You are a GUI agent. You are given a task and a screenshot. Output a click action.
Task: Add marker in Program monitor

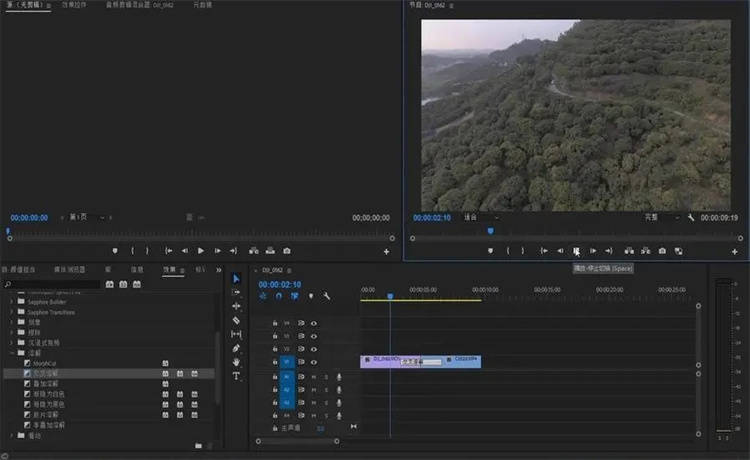point(490,251)
